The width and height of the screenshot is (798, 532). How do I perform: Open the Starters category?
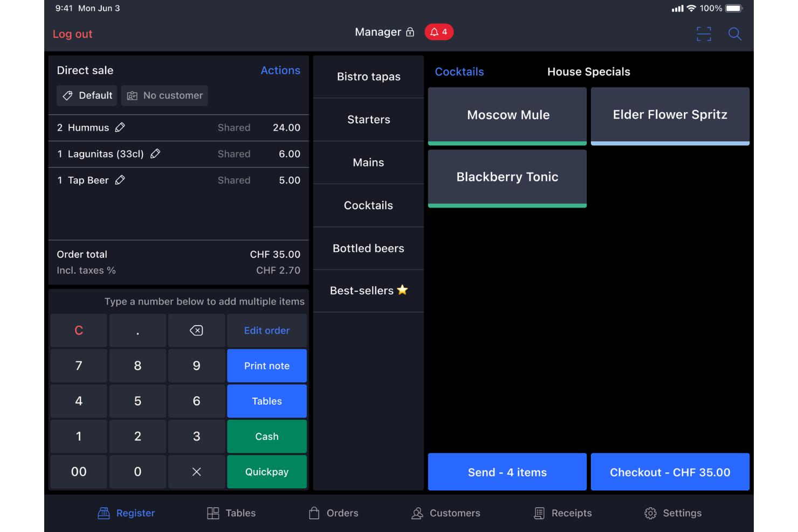pyautogui.click(x=368, y=120)
